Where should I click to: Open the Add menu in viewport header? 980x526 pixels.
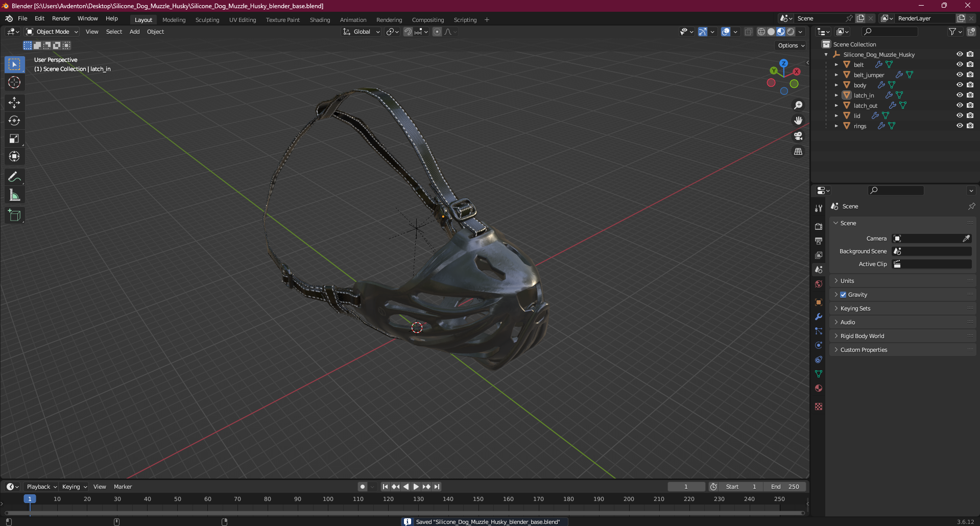pos(135,32)
